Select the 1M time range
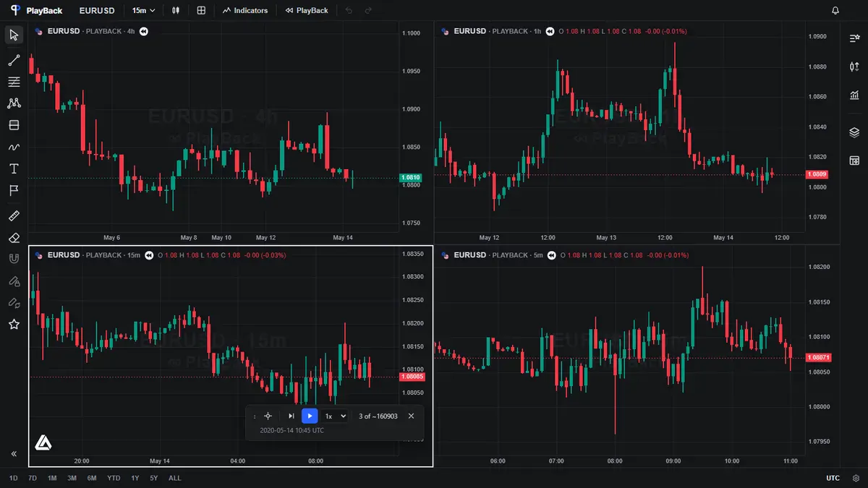This screenshot has height=488, width=868. coord(52,478)
